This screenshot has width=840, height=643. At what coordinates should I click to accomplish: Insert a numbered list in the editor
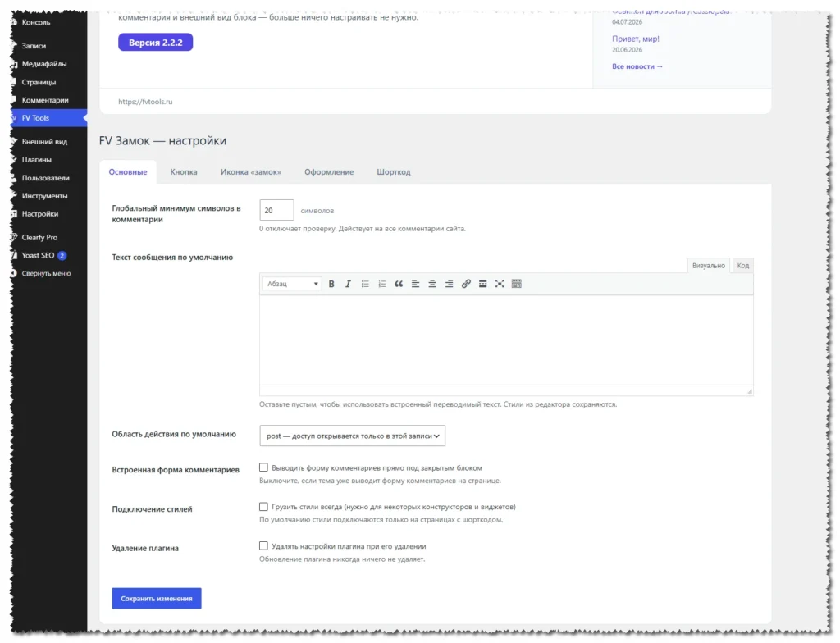(x=382, y=284)
